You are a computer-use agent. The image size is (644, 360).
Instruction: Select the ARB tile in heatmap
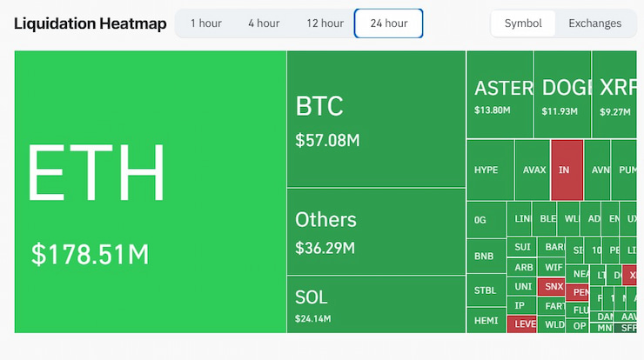(521, 267)
